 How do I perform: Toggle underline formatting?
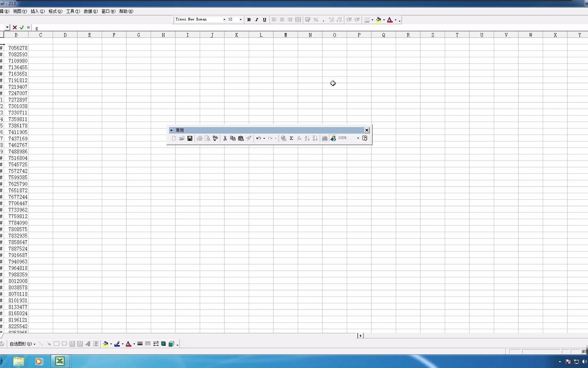pyautogui.click(x=264, y=19)
